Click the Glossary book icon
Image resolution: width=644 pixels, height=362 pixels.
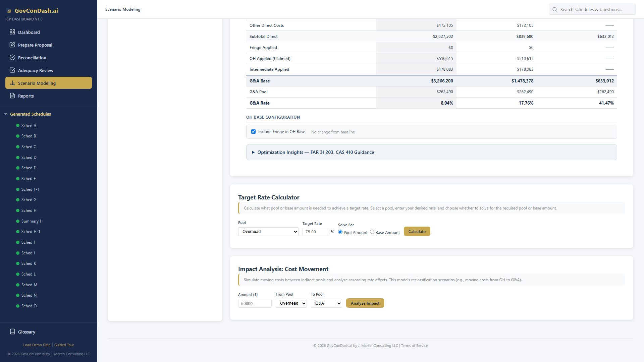point(12,332)
